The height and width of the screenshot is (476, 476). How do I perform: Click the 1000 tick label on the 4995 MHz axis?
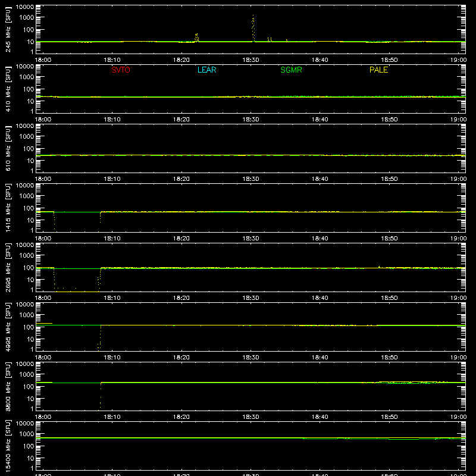26,315
